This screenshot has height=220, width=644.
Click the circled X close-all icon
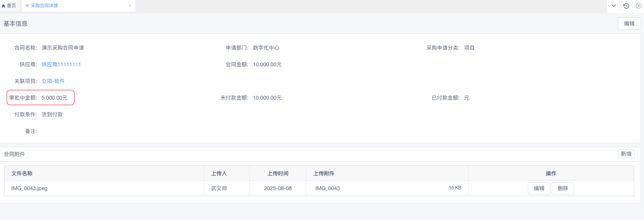639,6
